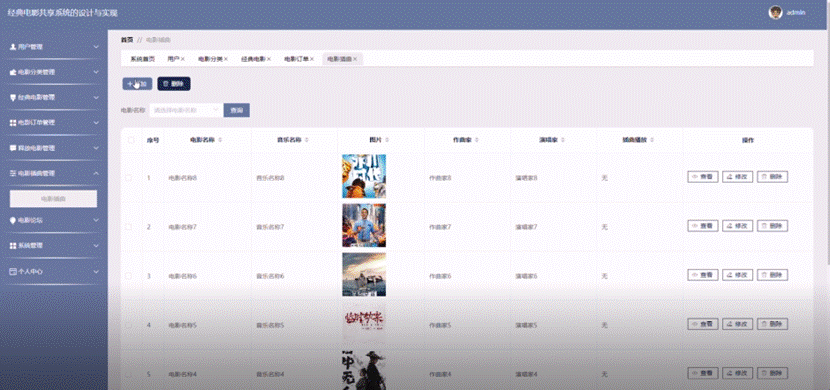Check the row for 电影名称6
830x390 pixels.
tap(129, 276)
